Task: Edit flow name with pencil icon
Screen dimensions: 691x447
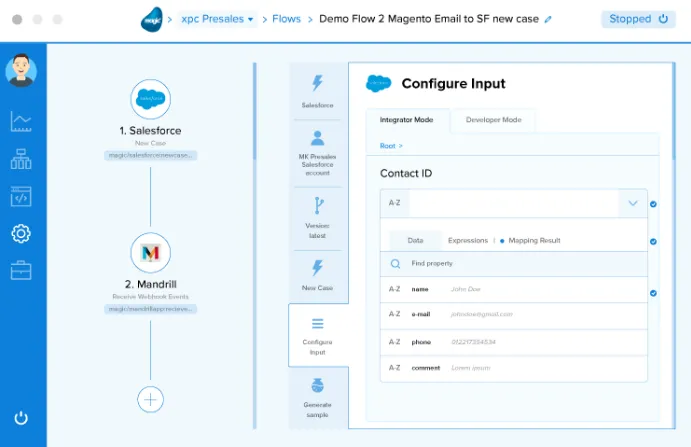Action: (548, 19)
